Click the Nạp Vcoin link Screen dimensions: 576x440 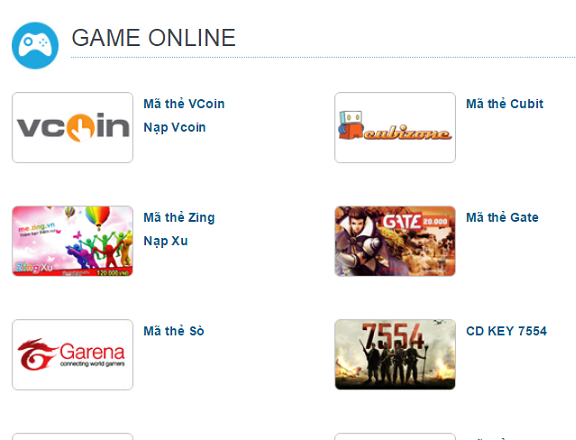[x=174, y=127]
